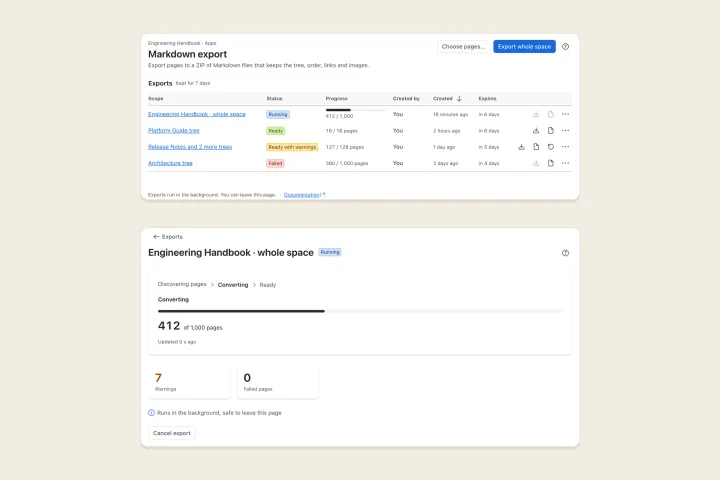Open Platform Guide tree export link
This screenshot has width=720, height=480.
pos(174,130)
